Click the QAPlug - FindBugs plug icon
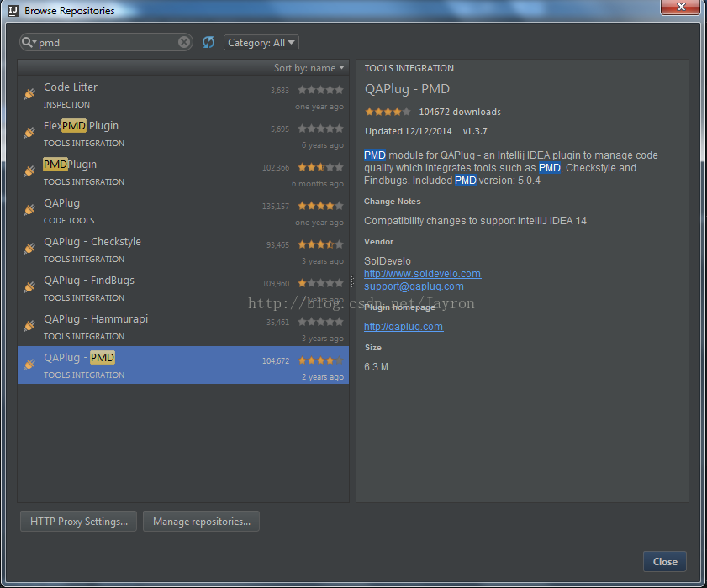This screenshot has height=588, width=707. click(x=29, y=287)
